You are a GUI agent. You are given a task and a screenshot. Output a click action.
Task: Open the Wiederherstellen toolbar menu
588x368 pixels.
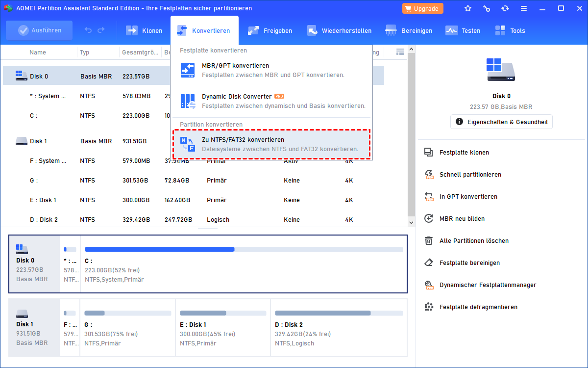click(339, 30)
